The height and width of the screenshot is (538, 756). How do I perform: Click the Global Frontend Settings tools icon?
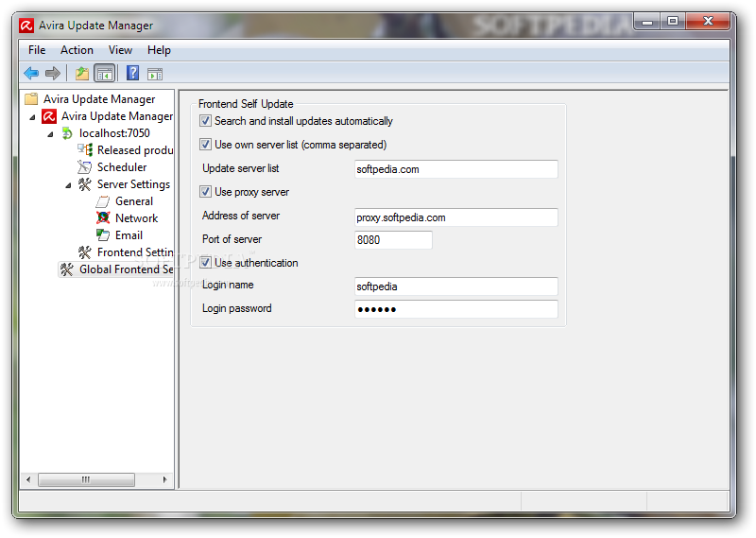tap(67, 269)
